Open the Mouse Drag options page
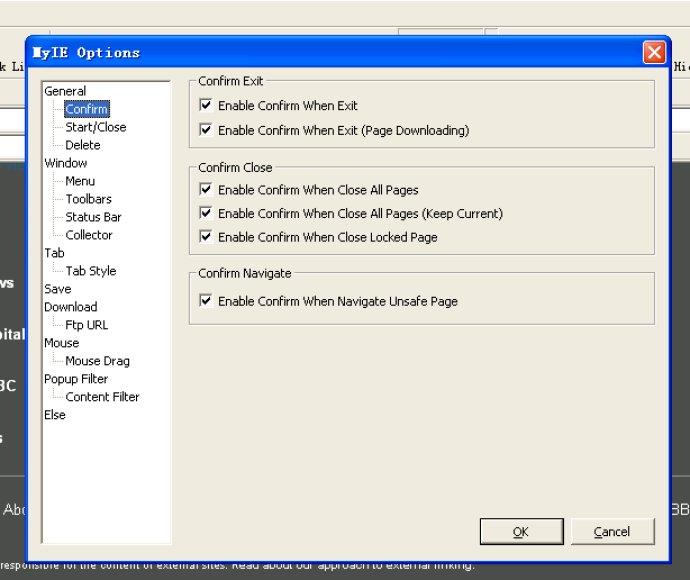 click(98, 361)
